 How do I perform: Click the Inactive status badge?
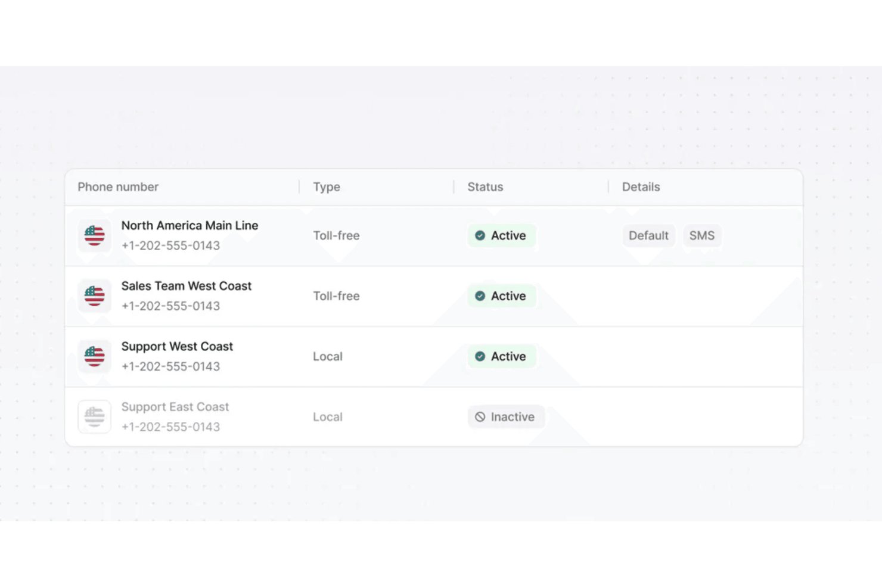point(505,417)
